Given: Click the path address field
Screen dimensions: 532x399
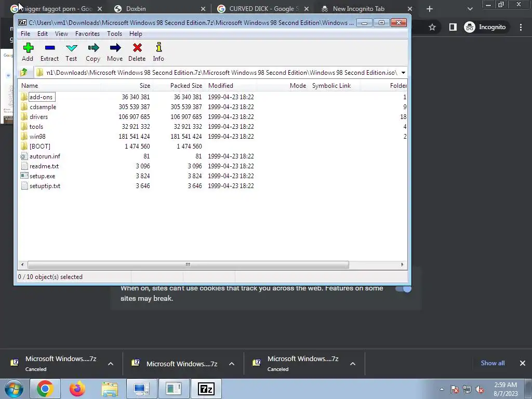Looking at the screenshot, I should (x=217, y=73).
